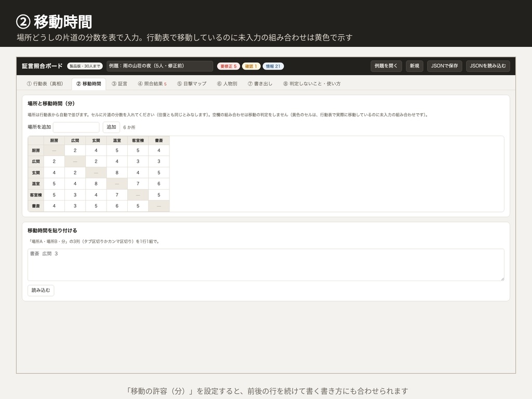Viewport: 532px width, 399px height.
Task: Click the 確認 1 badge
Action: (251, 66)
